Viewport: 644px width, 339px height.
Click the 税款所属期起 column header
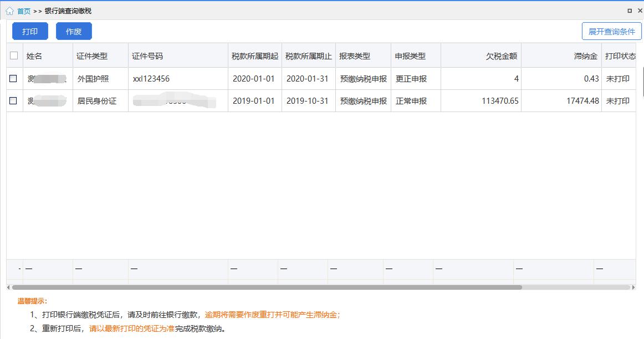(x=254, y=56)
